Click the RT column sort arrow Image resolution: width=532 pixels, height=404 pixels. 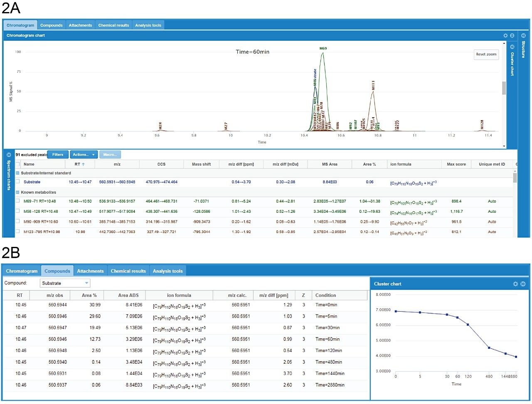(83, 165)
